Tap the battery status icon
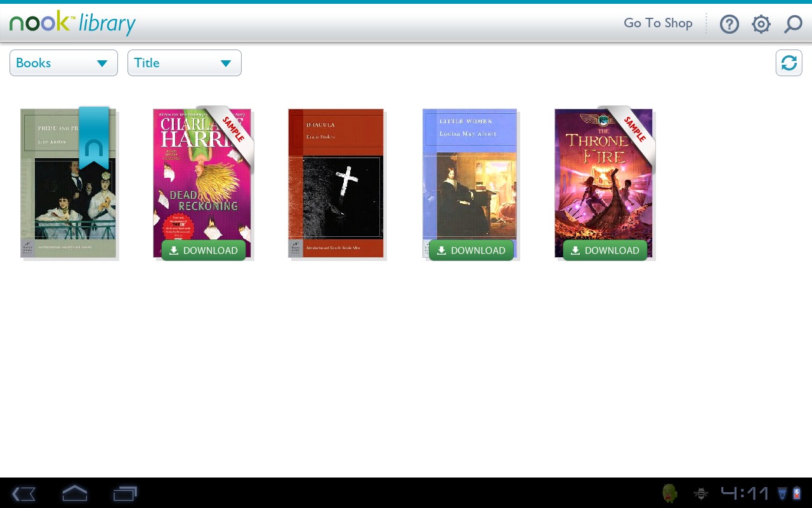The image size is (812, 508). click(797, 493)
